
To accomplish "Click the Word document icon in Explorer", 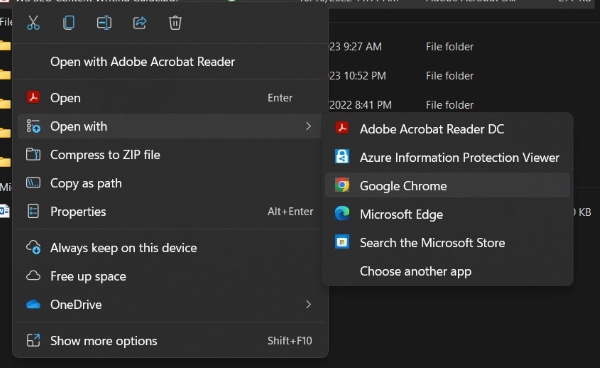I will (x=4, y=211).
